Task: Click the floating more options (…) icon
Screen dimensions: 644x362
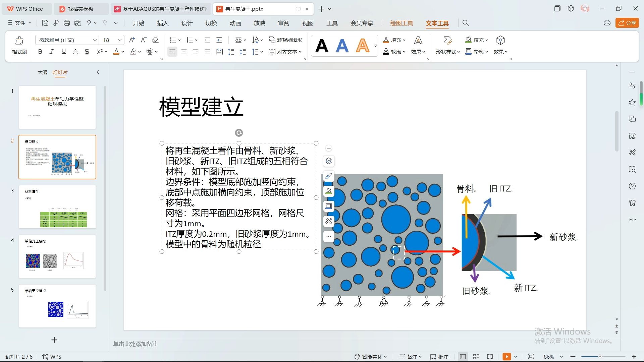Action: coord(329,236)
